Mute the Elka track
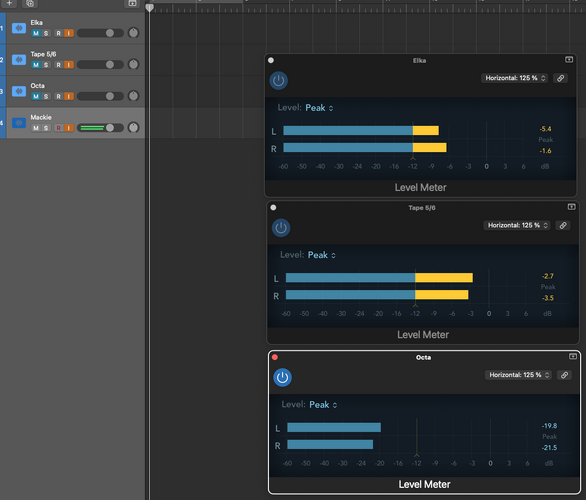The image size is (586, 500). [x=36, y=33]
